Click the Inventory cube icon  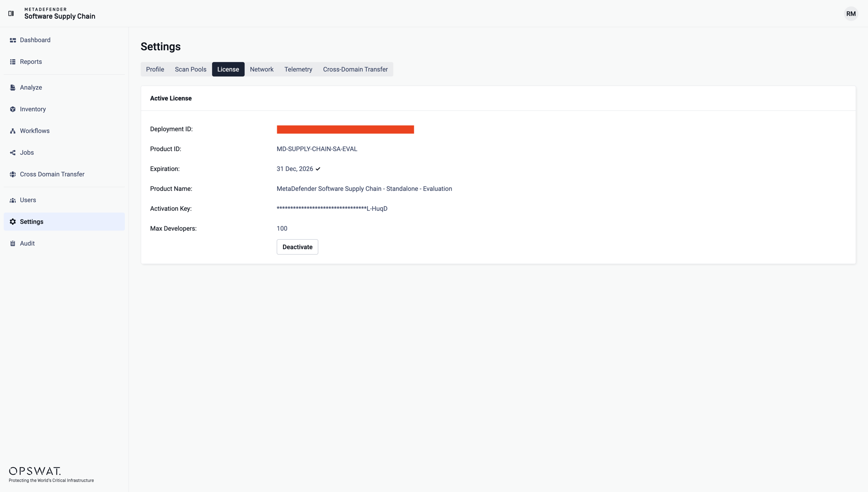[x=13, y=109]
